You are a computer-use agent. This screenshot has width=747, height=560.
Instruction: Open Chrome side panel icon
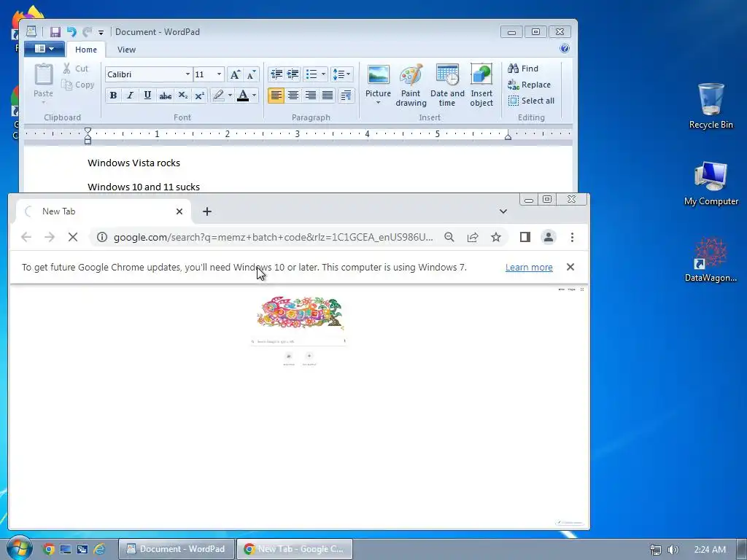(525, 237)
